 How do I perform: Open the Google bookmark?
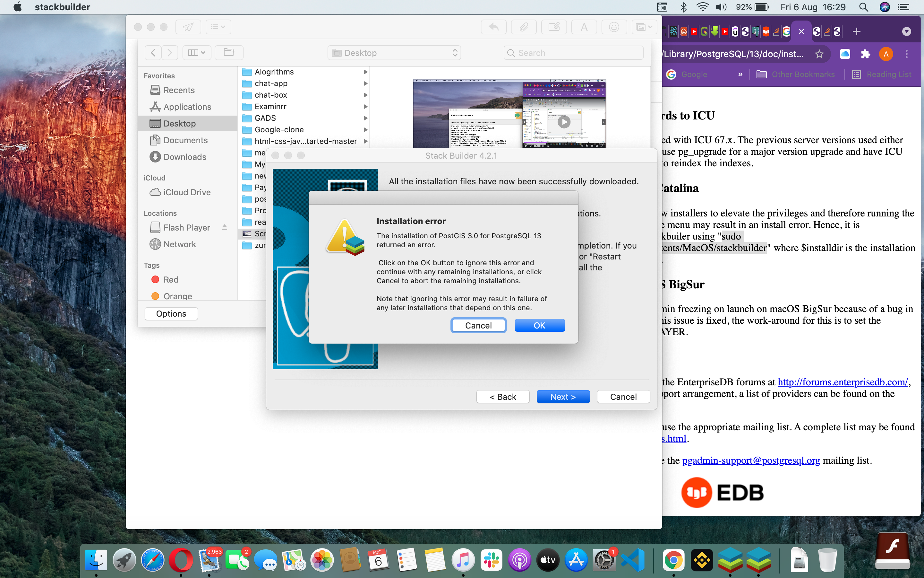687,74
